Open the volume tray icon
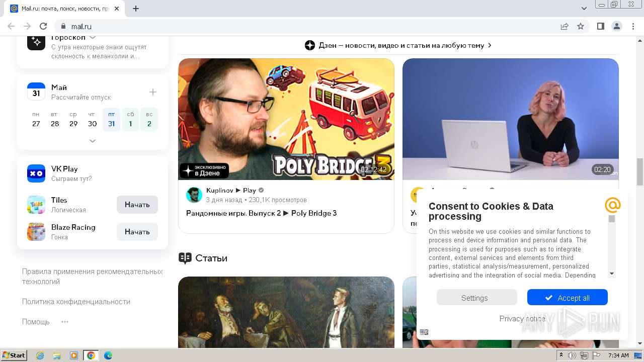The image size is (644, 362). pos(572,355)
